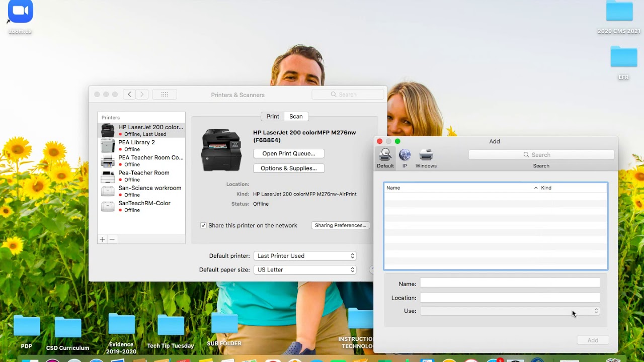Open the Use dropdown in Add window
The image size is (644, 362).
point(510,311)
